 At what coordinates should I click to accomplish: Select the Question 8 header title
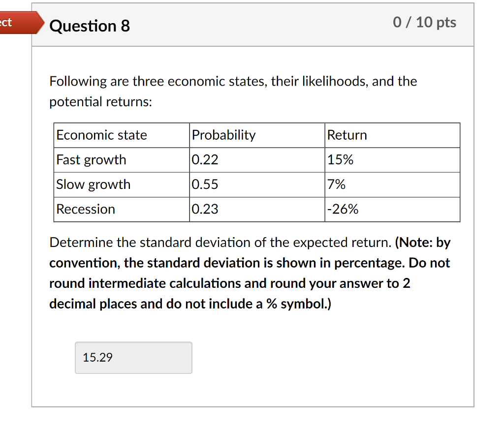pos(89,26)
